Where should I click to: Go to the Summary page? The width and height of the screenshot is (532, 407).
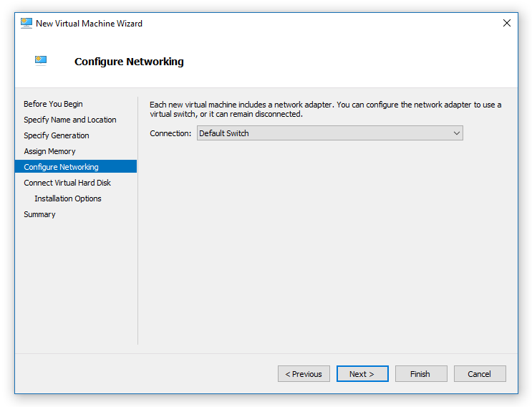coord(39,214)
